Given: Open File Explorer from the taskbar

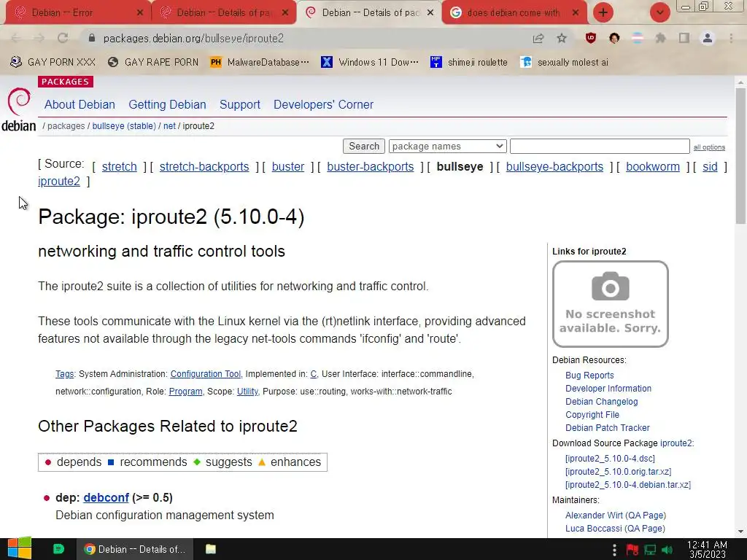Looking at the screenshot, I should click(x=211, y=549).
